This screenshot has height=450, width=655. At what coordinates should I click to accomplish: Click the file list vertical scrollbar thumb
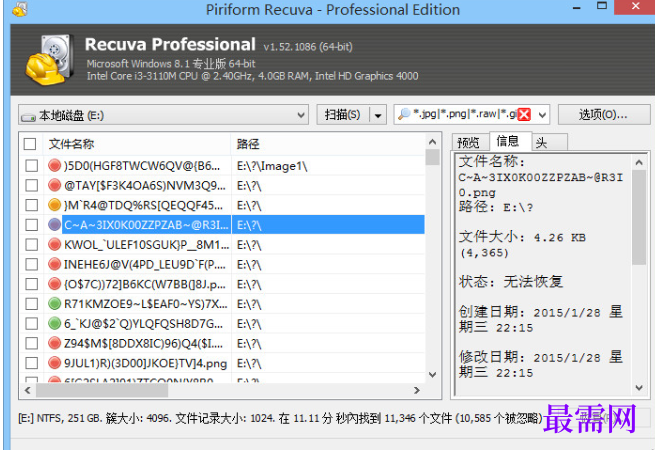[x=432, y=157]
